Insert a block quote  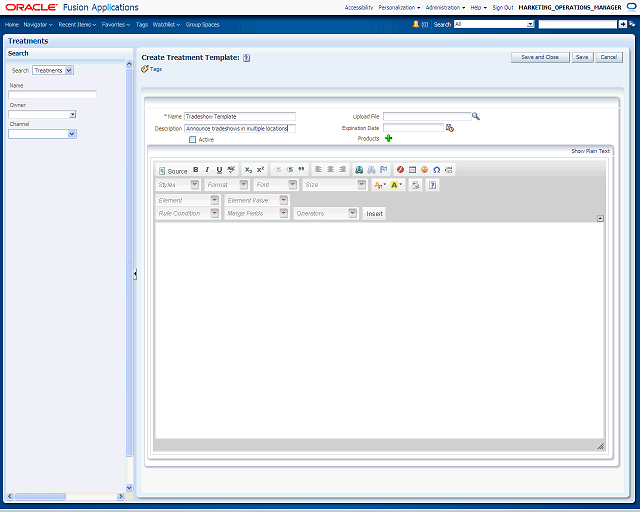(301, 169)
